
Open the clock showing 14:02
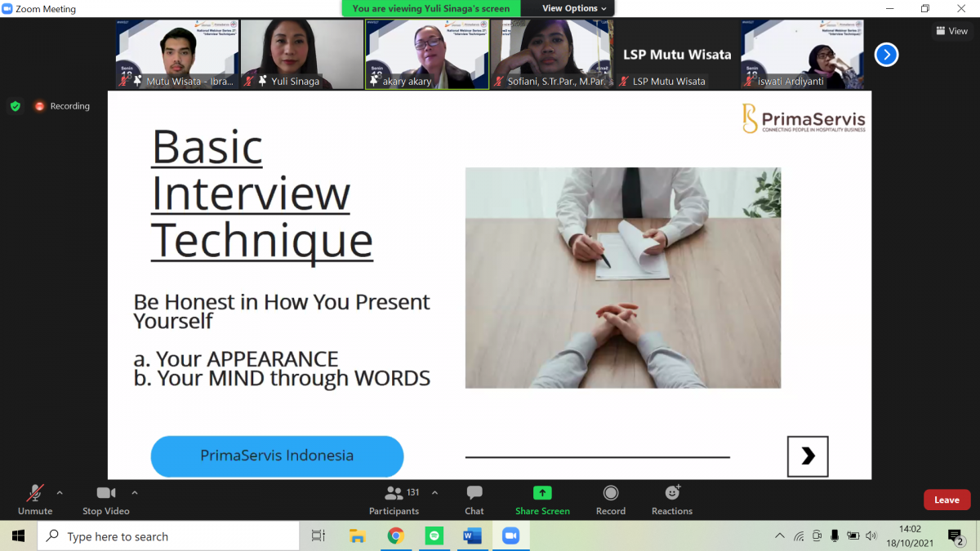(x=910, y=536)
